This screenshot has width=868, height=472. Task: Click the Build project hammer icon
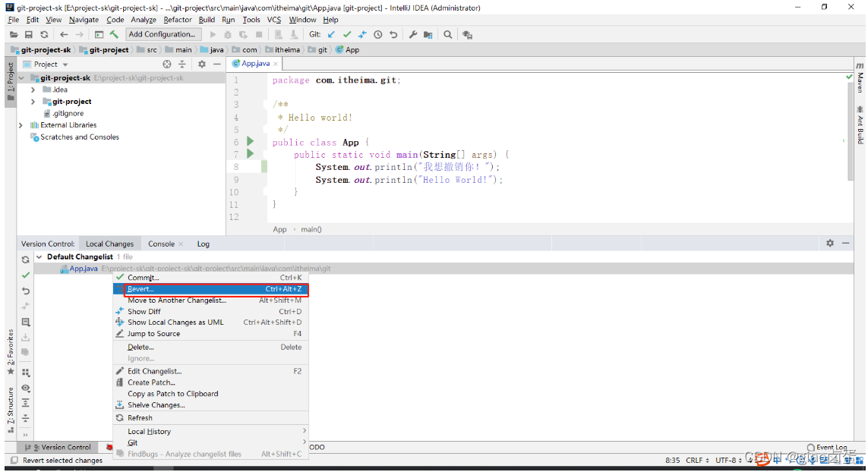tap(114, 34)
